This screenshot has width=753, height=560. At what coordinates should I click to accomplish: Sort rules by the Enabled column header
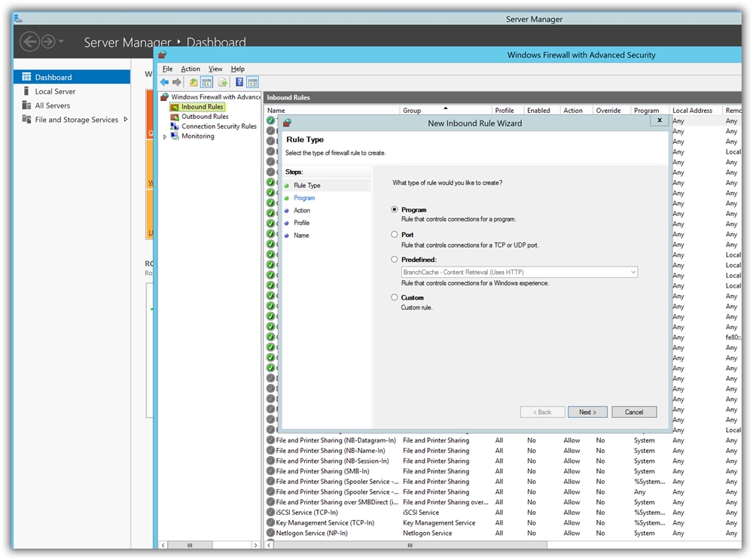(x=541, y=111)
